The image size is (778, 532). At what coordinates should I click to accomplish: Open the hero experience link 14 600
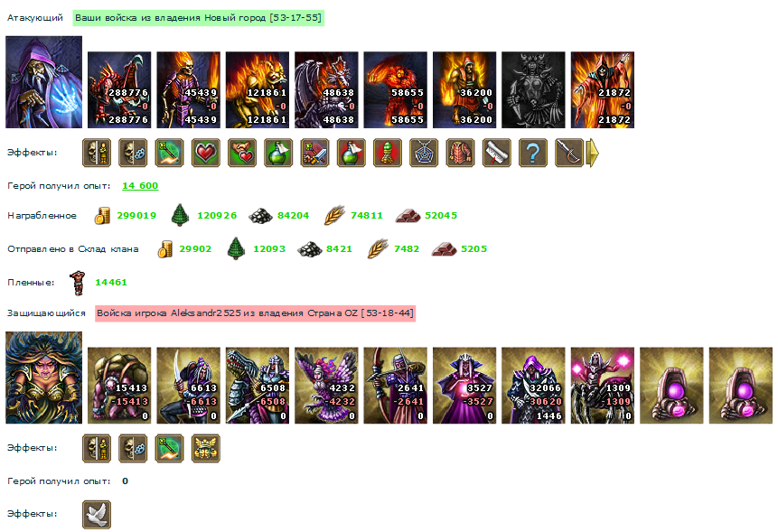click(140, 185)
